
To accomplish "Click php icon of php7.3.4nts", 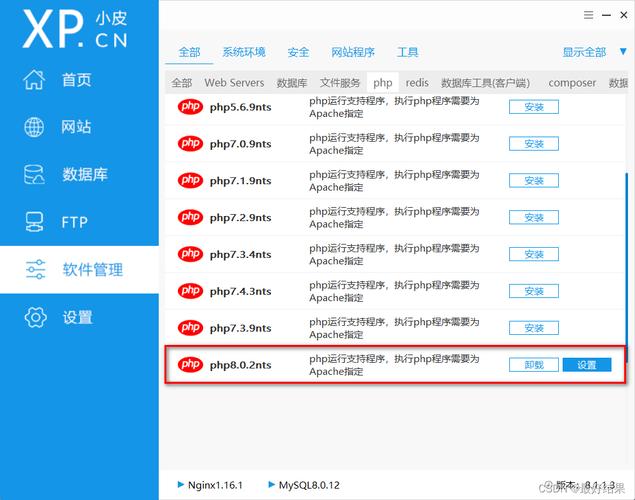I will (190, 254).
